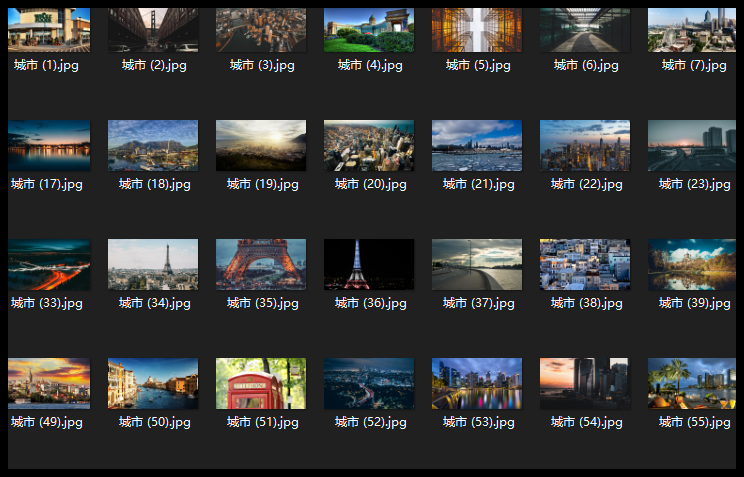This screenshot has width=744, height=477.
Task: Select the 城市 (49).jpg sunset city thumbnail
Action: (49, 383)
